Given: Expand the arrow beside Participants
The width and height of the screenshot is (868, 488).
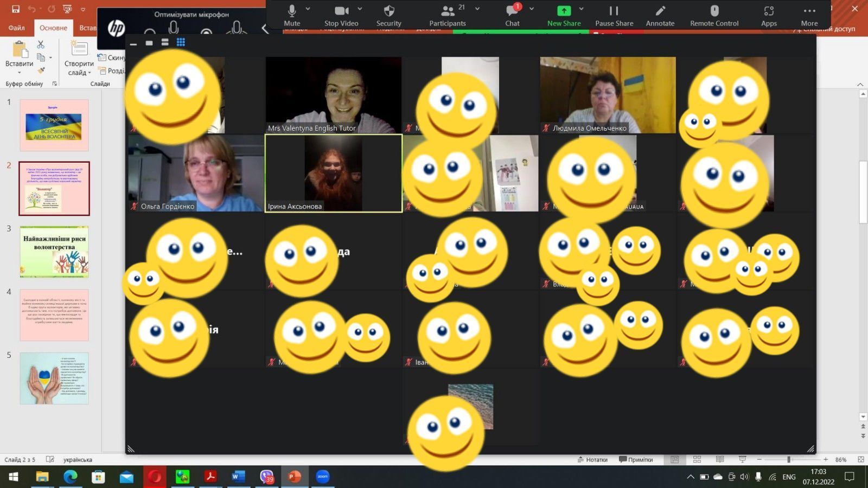Looking at the screenshot, I should point(477,9).
